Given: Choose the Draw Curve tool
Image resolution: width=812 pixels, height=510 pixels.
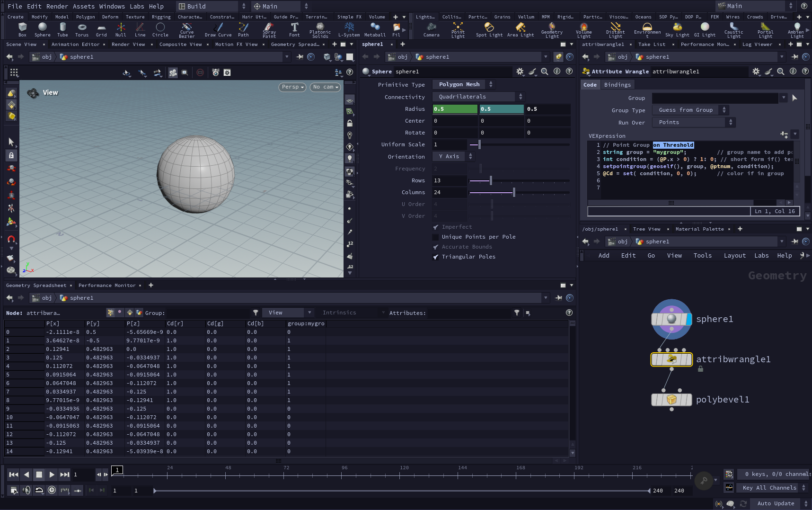Looking at the screenshot, I should coord(218,29).
